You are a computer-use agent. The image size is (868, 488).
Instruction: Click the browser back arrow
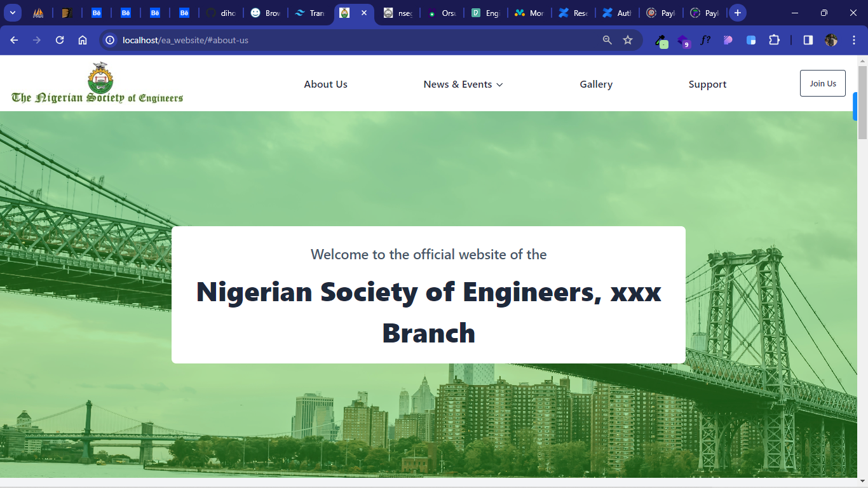14,40
